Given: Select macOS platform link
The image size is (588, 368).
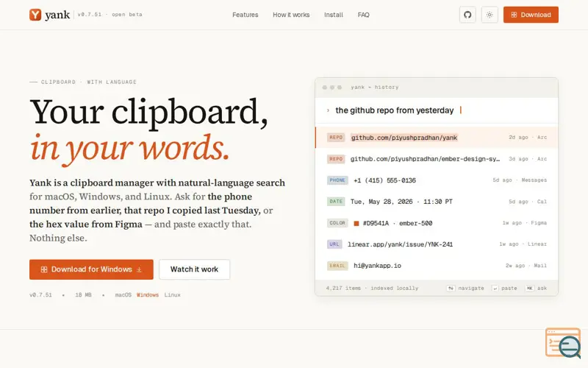Looking at the screenshot, I should click(x=123, y=295).
